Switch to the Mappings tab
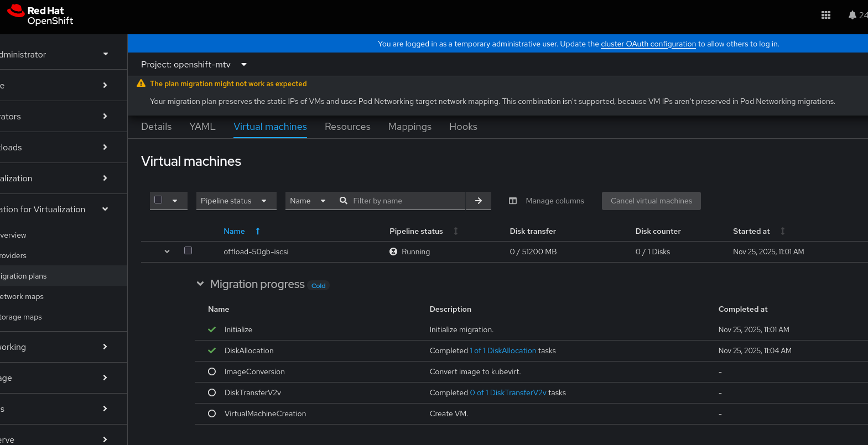The width and height of the screenshot is (868, 445). click(410, 127)
